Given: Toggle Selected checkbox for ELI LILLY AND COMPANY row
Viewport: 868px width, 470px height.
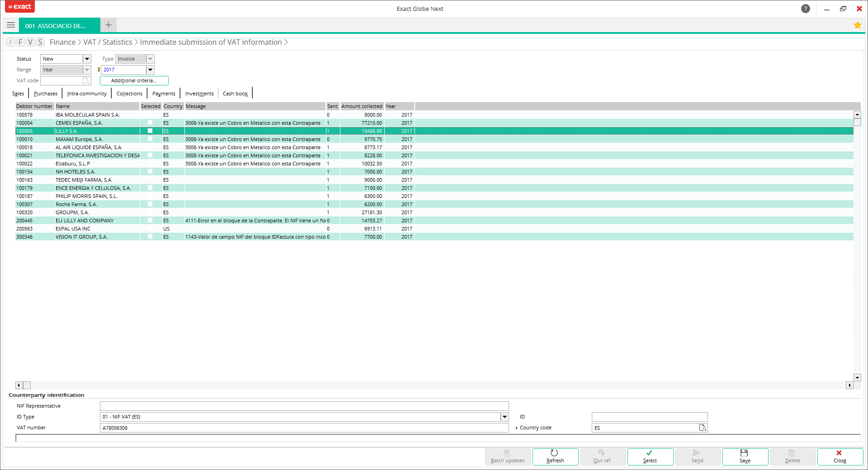Looking at the screenshot, I should [150, 220].
